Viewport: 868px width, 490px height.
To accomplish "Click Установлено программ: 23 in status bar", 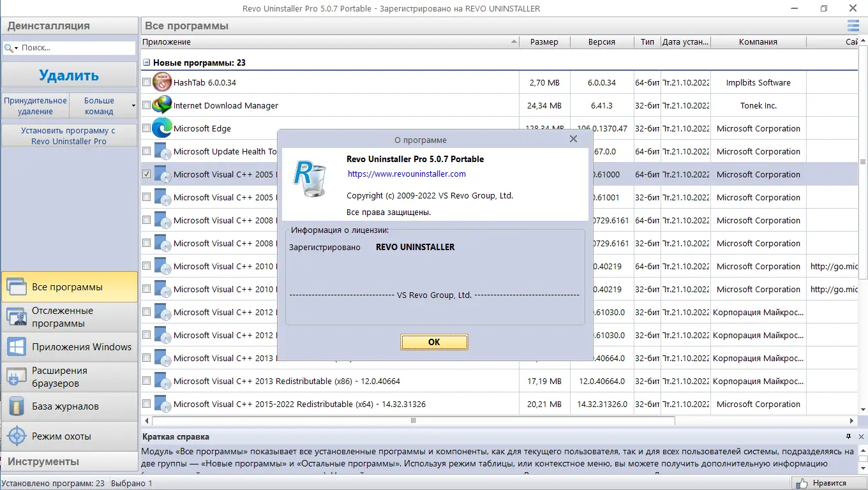I will [x=54, y=483].
